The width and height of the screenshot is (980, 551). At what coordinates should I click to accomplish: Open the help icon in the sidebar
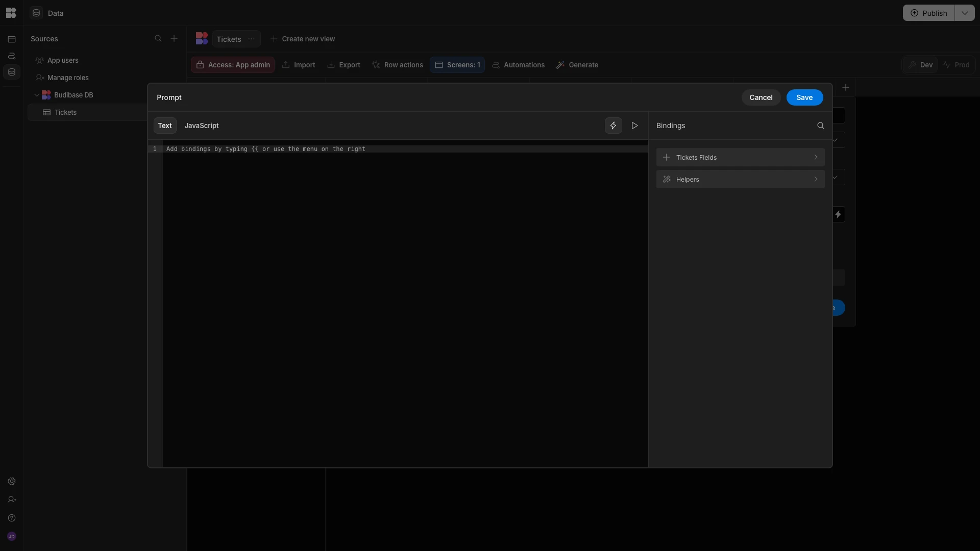[x=12, y=518]
